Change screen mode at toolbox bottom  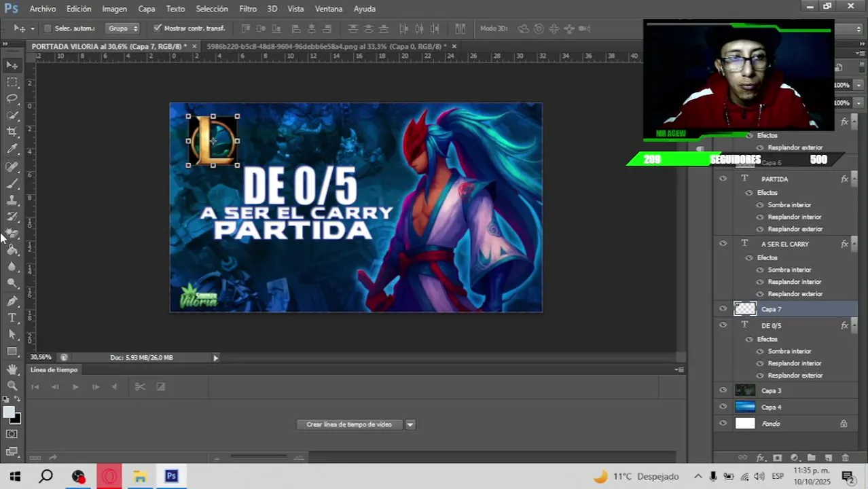[x=12, y=451]
